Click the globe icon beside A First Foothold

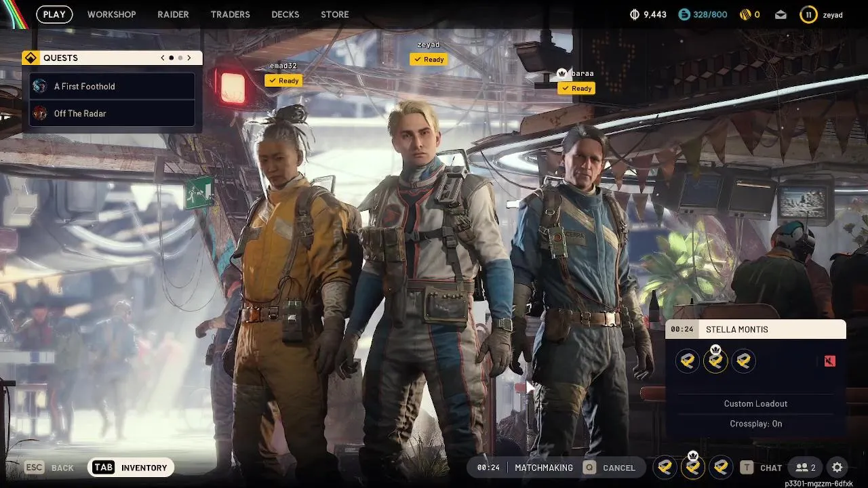40,86
